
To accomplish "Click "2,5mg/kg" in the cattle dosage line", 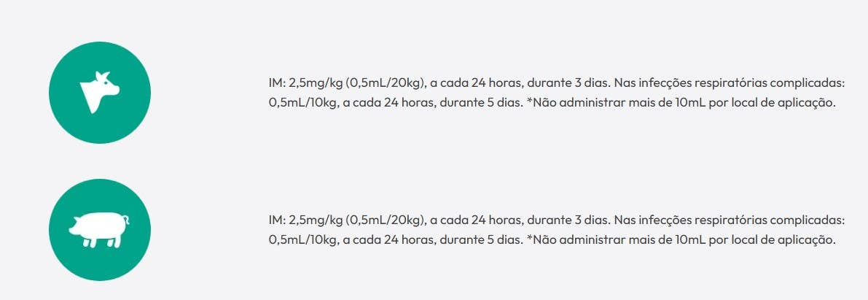I will coord(316,84).
